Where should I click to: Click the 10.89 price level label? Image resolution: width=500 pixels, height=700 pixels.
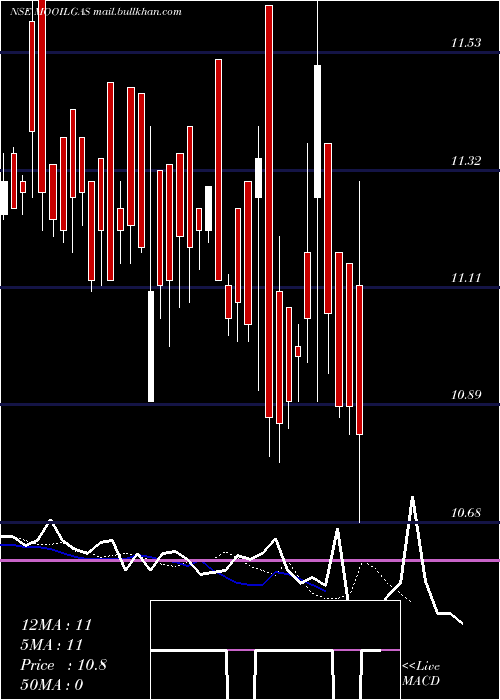tap(466, 395)
